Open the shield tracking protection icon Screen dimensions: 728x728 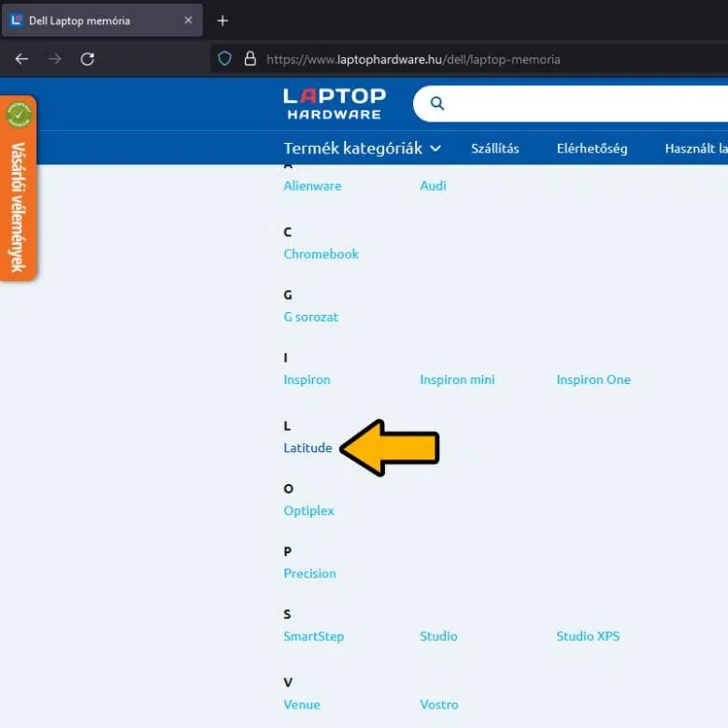(224, 59)
